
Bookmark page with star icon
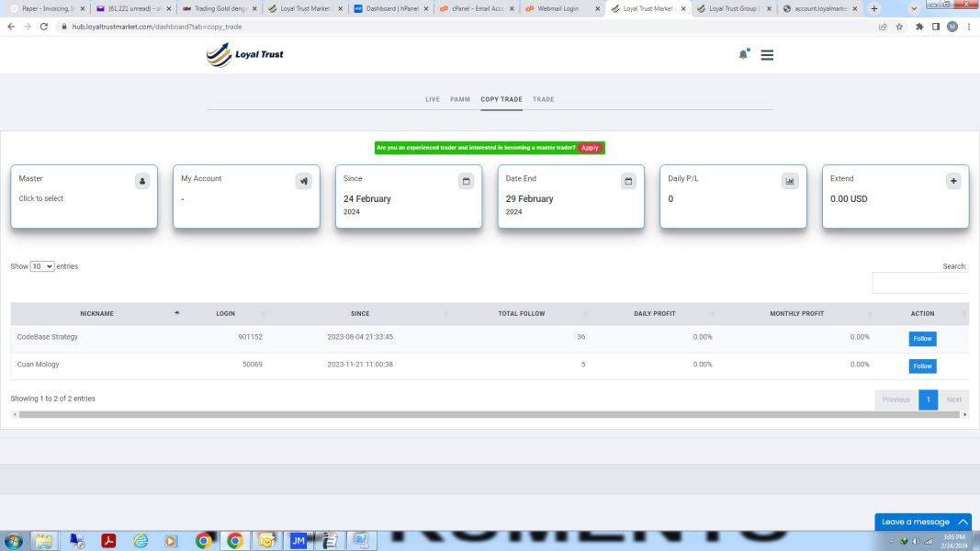[x=899, y=27]
